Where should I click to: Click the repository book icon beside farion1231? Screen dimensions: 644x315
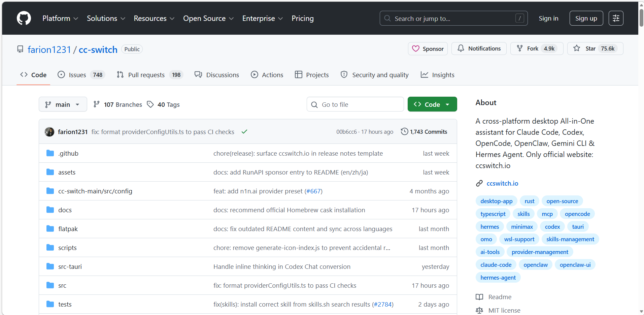coord(20,50)
